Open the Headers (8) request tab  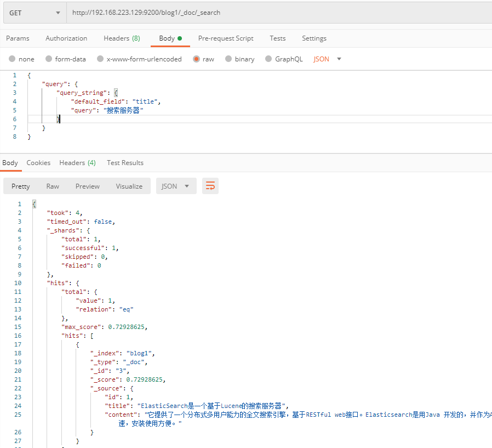(122, 38)
